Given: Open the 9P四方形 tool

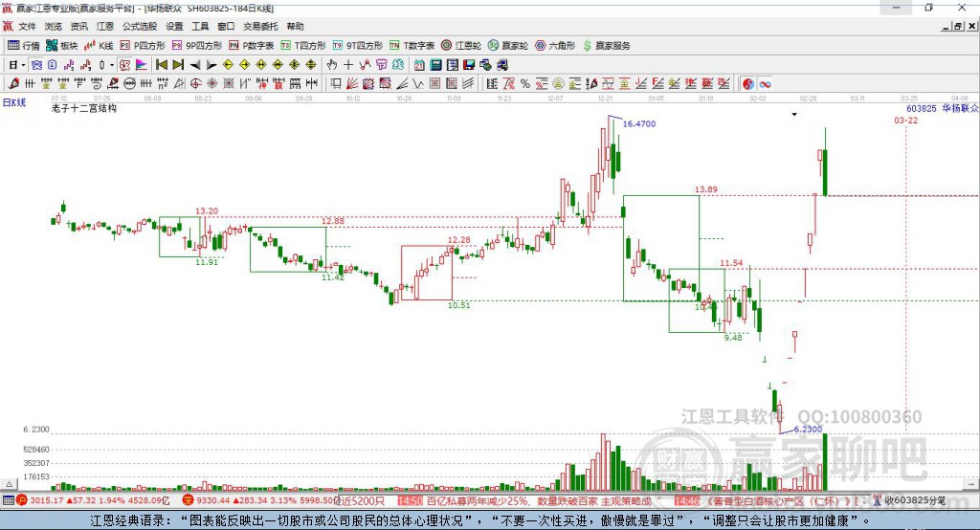Looking at the screenshot, I should click(x=197, y=46).
